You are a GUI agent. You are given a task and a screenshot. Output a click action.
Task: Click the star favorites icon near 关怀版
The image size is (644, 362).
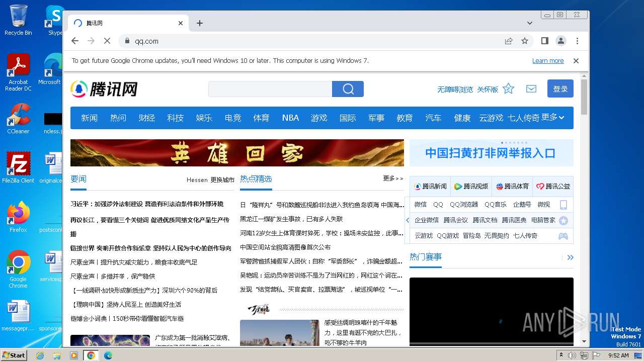coord(509,88)
